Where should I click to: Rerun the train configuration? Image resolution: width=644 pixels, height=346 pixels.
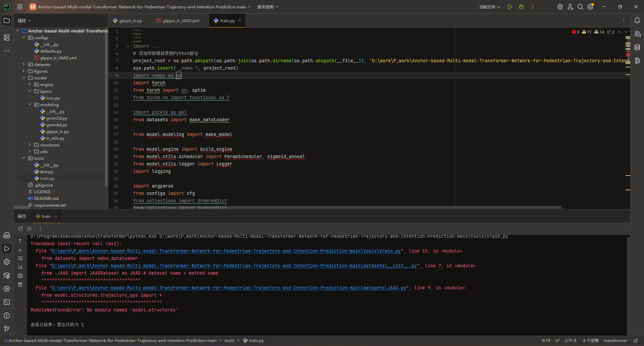click(x=20, y=229)
